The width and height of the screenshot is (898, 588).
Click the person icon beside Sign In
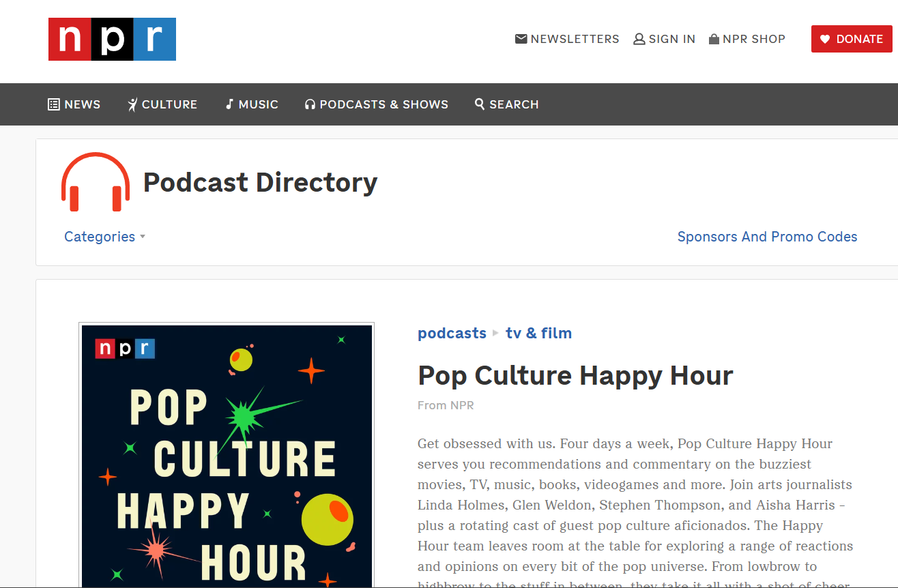(639, 39)
